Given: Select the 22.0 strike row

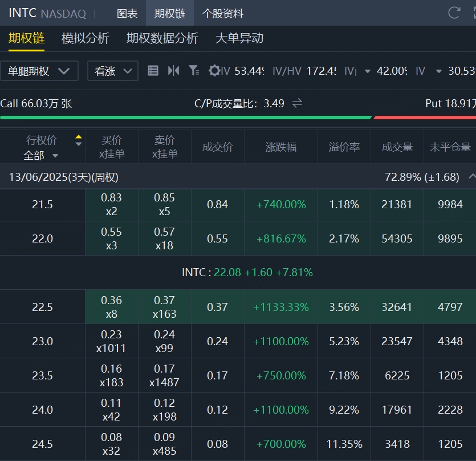Looking at the screenshot, I should tap(238, 238).
